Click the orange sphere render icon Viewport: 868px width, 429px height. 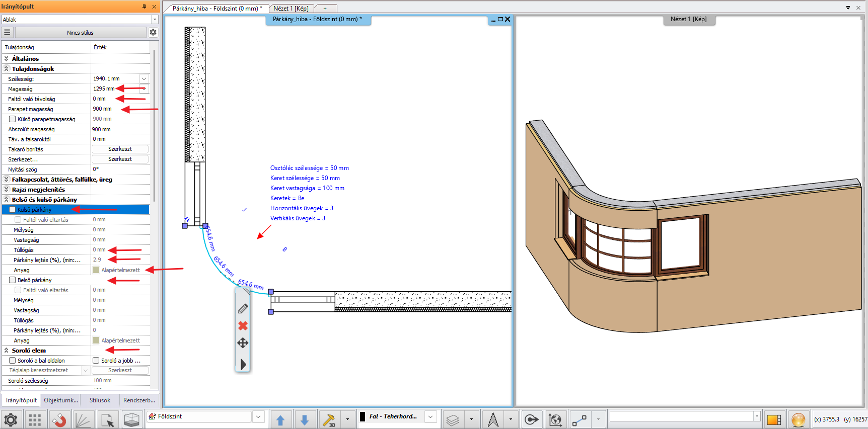click(798, 419)
